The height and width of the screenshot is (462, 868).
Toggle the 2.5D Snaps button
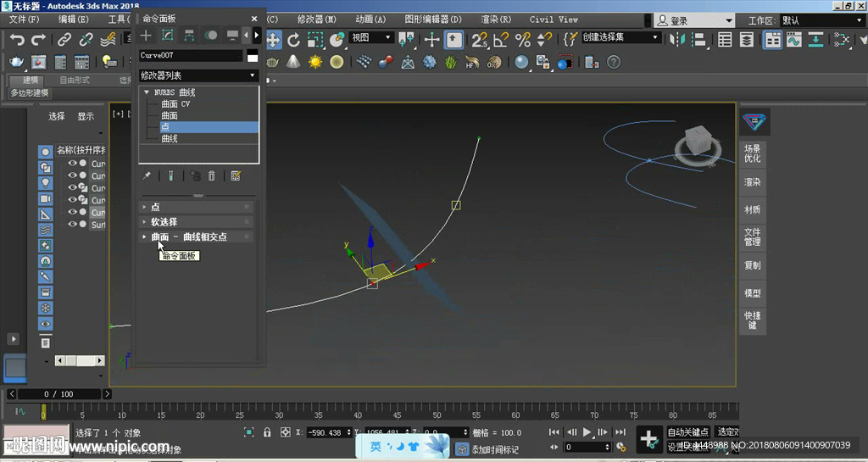(479, 40)
